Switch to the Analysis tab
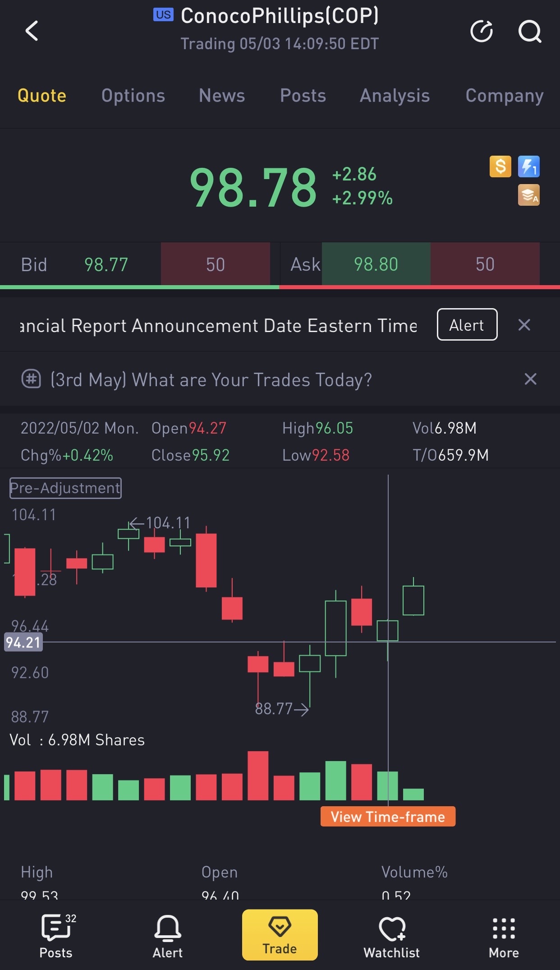 click(x=395, y=96)
